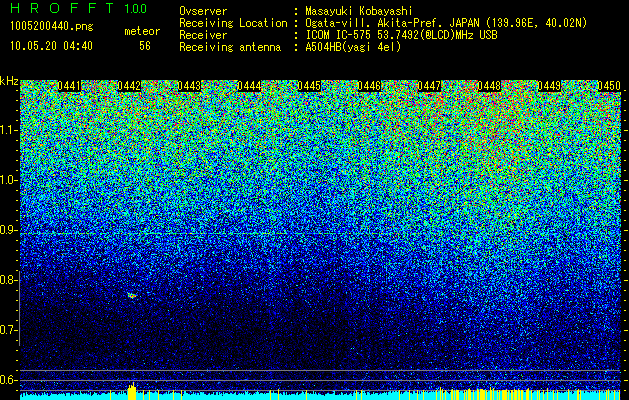Click the kHz axis unit label
This screenshot has height=400, width=629.
point(9,81)
